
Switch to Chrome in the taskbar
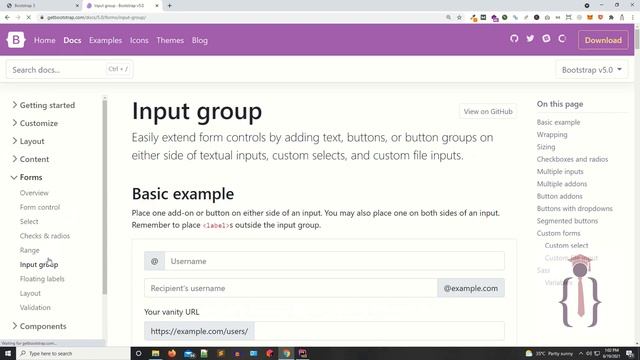(287, 353)
